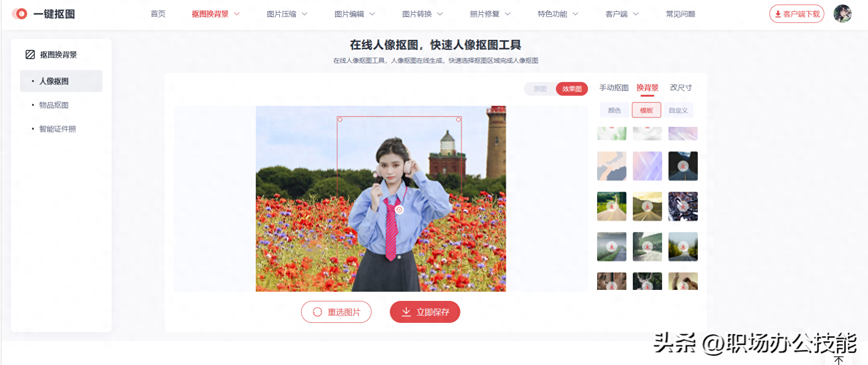Viewport: 868px width, 365px height.
Task: Choose the white silk template thumbnail
Action: [x=647, y=134]
